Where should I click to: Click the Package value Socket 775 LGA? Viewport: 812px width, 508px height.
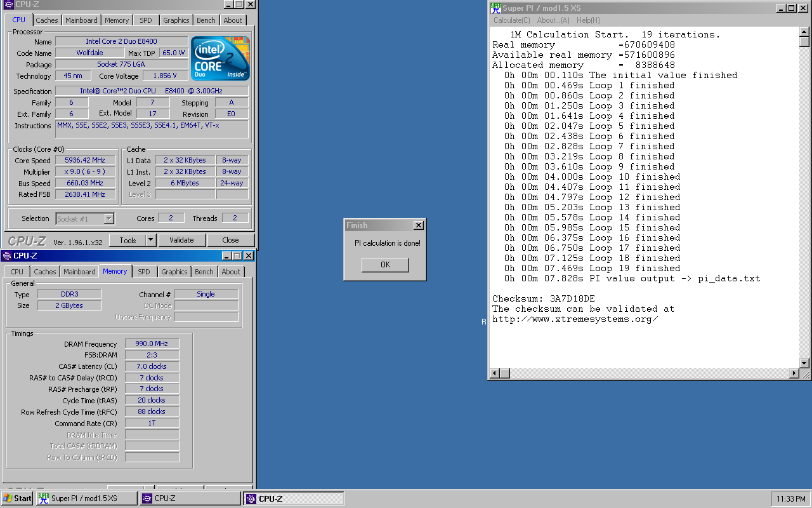121,65
